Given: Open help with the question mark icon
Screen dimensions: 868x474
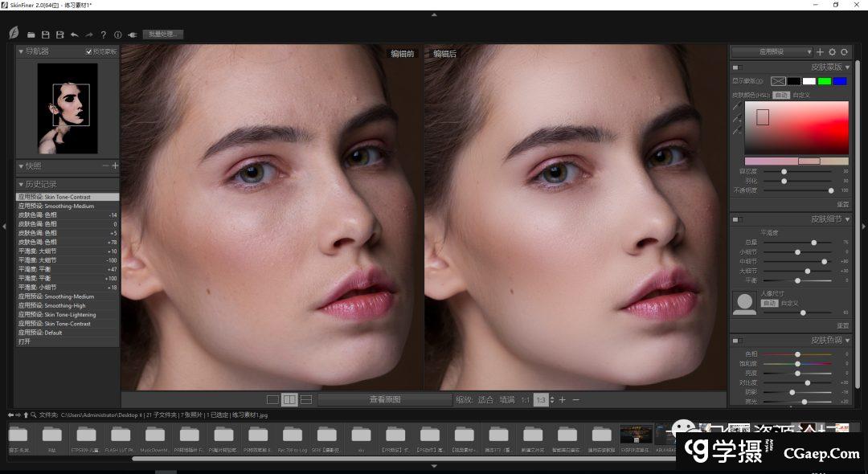Looking at the screenshot, I should [103, 35].
